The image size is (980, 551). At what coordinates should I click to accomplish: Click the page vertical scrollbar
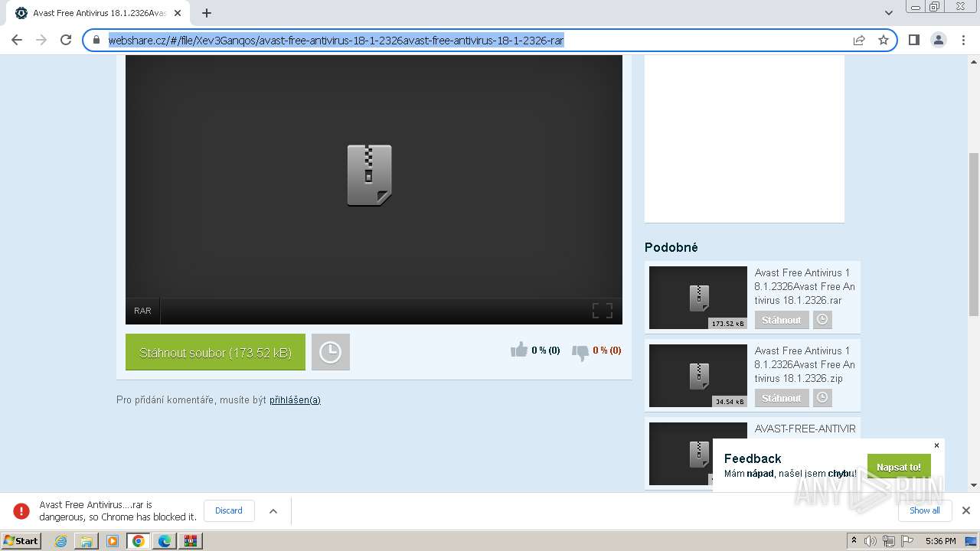tap(974, 234)
